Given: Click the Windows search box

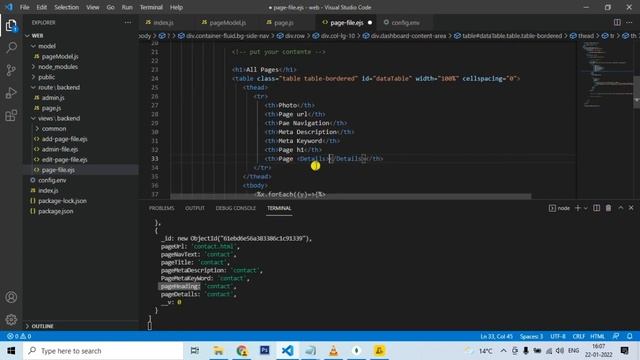Looking at the screenshot, I should pyautogui.click(x=103, y=351).
